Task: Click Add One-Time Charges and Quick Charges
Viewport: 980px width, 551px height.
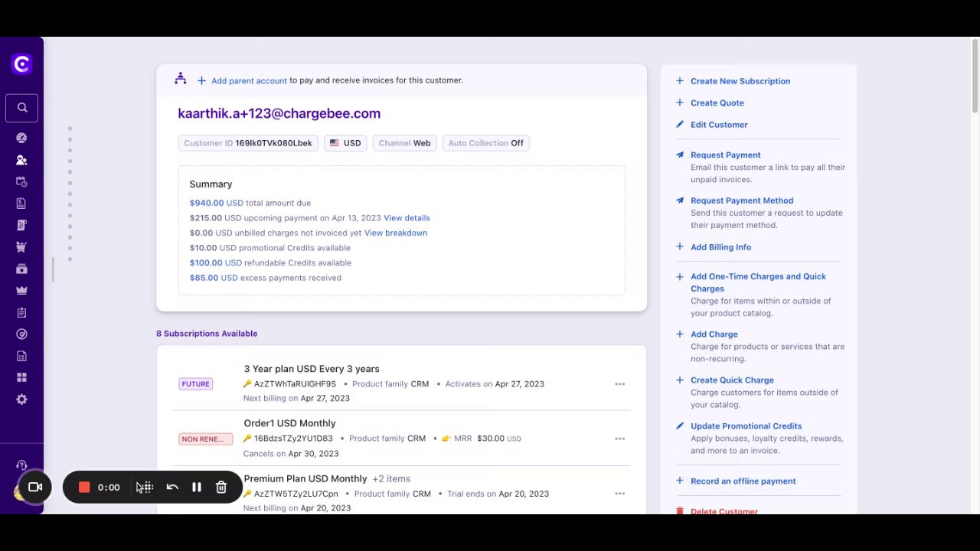Action: [x=758, y=282]
